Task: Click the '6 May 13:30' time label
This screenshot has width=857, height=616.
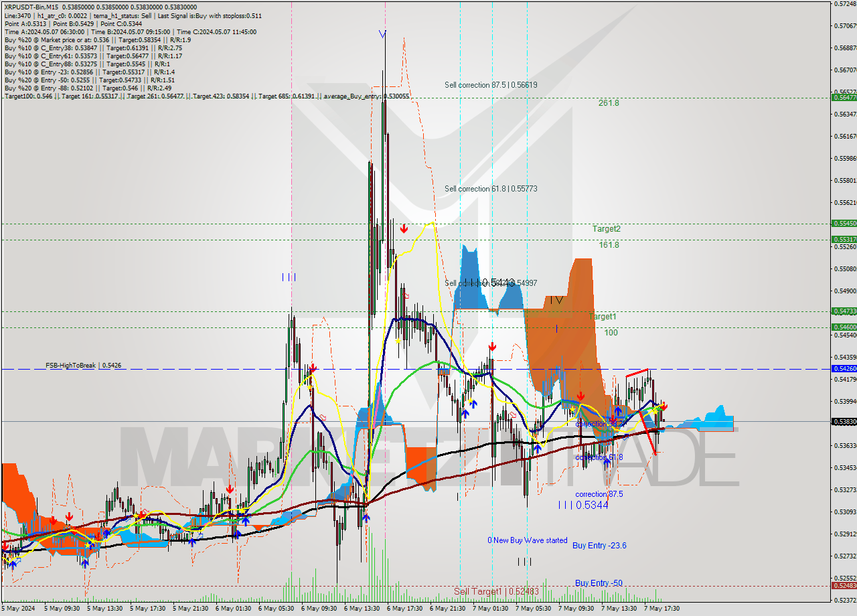Action: coord(362,609)
